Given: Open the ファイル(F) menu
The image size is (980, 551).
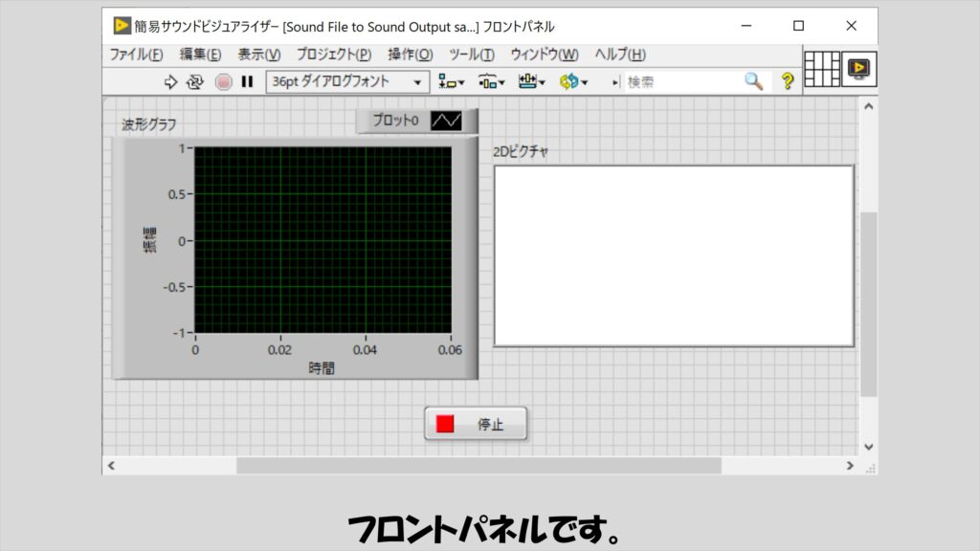Looking at the screenshot, I should click(136, 55).
